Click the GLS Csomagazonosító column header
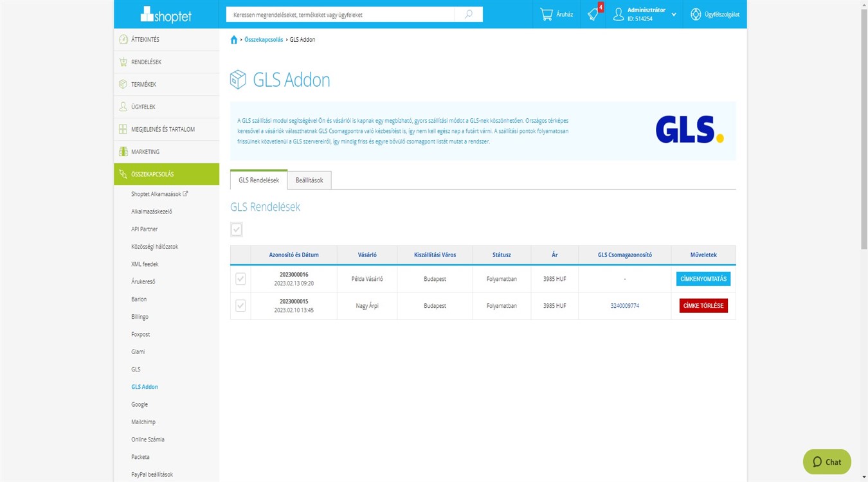 tap(625, 255)
